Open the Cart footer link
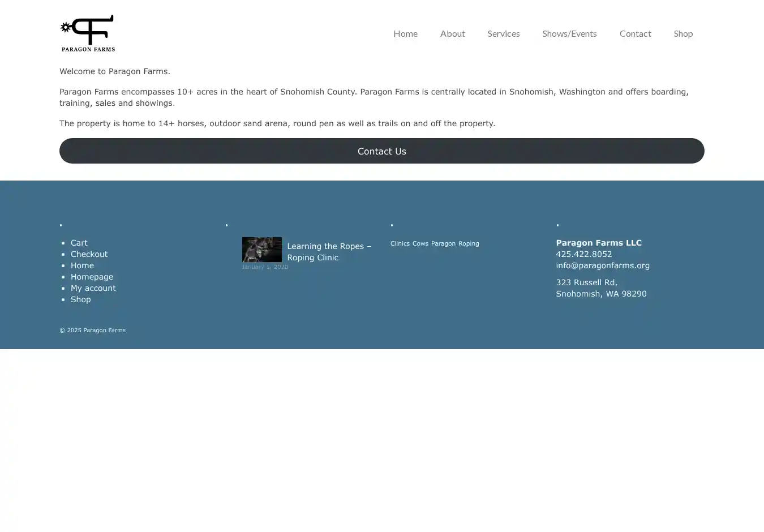The height and width of the screenshot is (532, 764). point(79,243)
